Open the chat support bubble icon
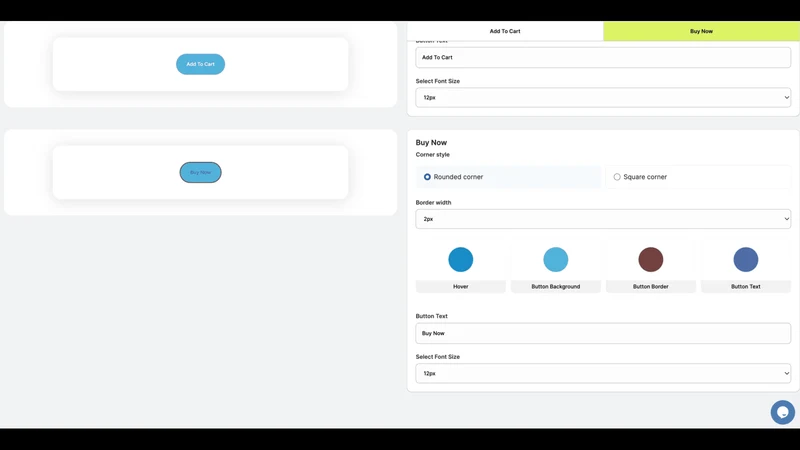This screenshot has width=800, height=450. 782,412
